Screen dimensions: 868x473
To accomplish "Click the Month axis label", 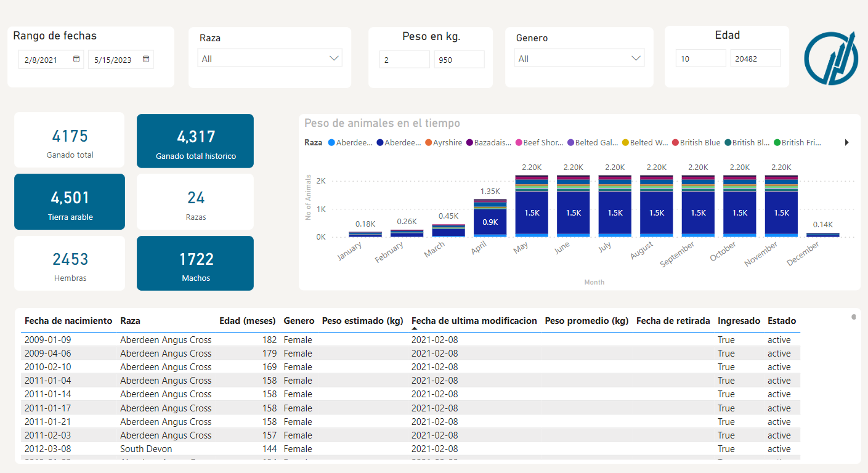I will coord(594,282).
